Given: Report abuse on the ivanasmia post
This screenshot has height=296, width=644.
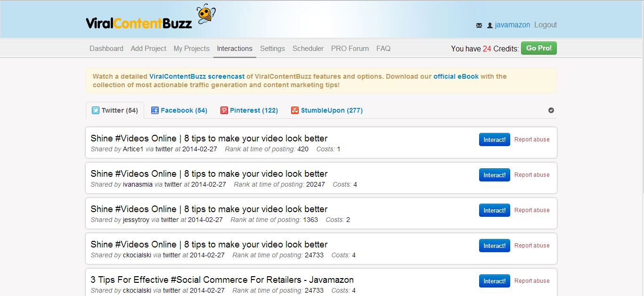Looking at the screenshot, I should click(532, 175).
